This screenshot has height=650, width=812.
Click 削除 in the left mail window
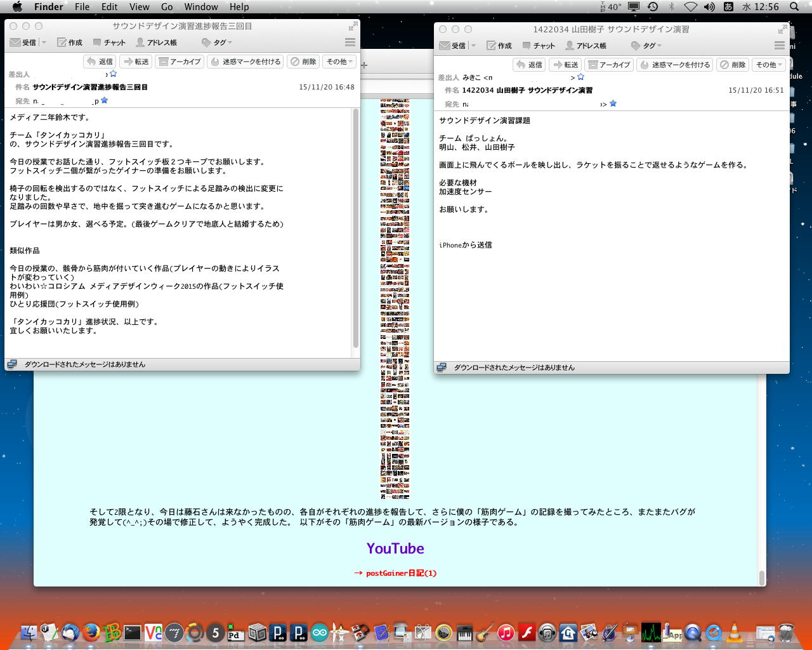tap(303, 62)
